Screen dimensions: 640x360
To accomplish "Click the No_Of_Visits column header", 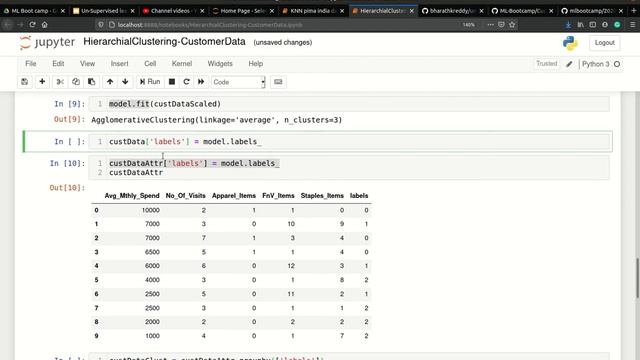I will click(185, 196).
